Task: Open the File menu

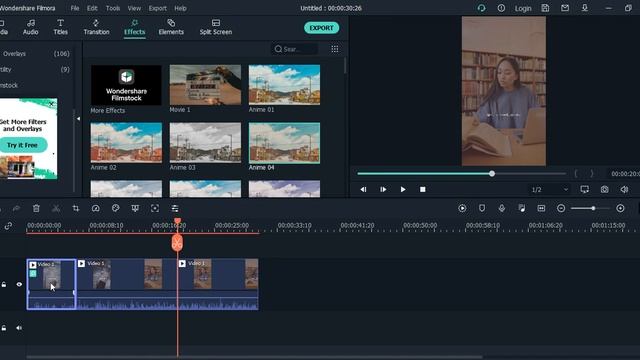Action: tap(75, 8)
